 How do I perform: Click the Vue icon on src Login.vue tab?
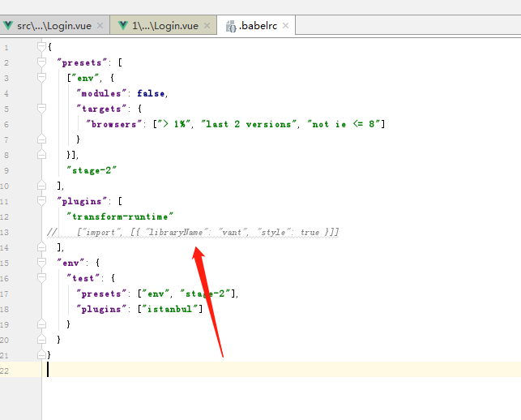click(8, 26)
